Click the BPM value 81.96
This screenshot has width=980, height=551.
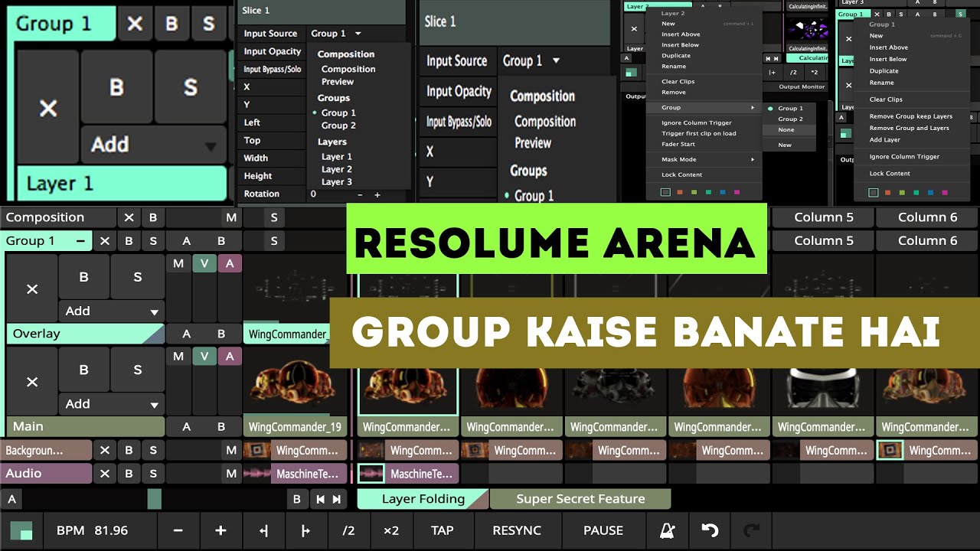[x=111, y=530]
